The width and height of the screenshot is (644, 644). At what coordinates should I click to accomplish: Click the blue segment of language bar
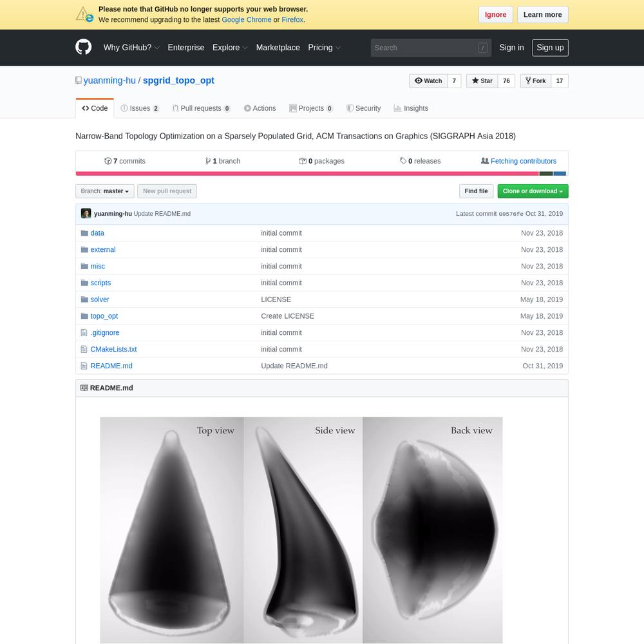560,174
